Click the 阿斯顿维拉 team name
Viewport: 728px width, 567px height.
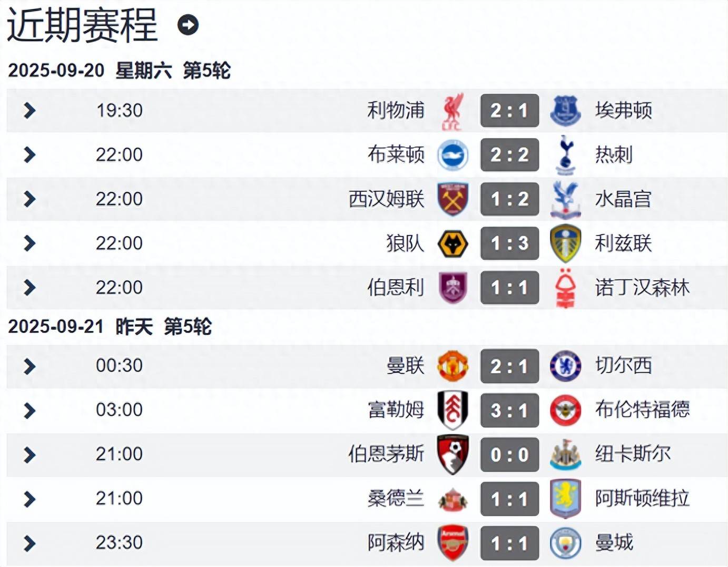[x=642, y=498]
